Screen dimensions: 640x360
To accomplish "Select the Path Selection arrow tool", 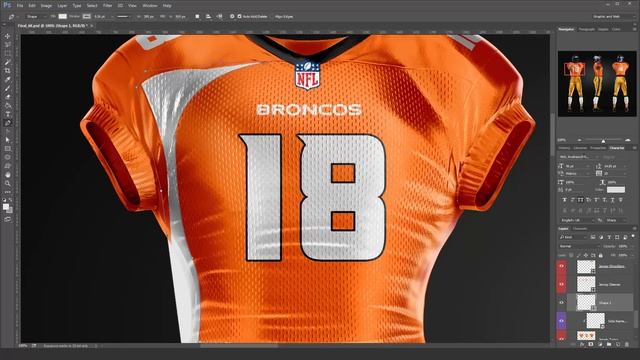I will 7,140.
